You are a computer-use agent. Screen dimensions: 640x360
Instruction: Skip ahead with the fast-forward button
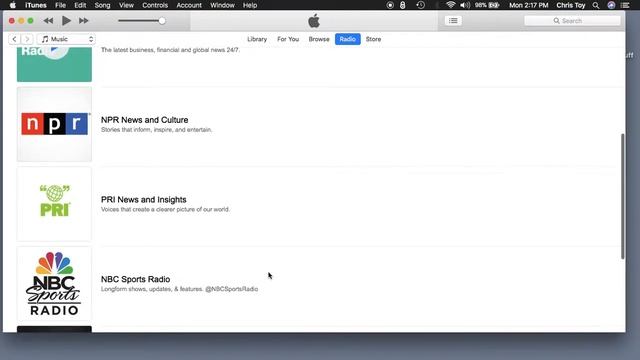click(x=84, y=20)
